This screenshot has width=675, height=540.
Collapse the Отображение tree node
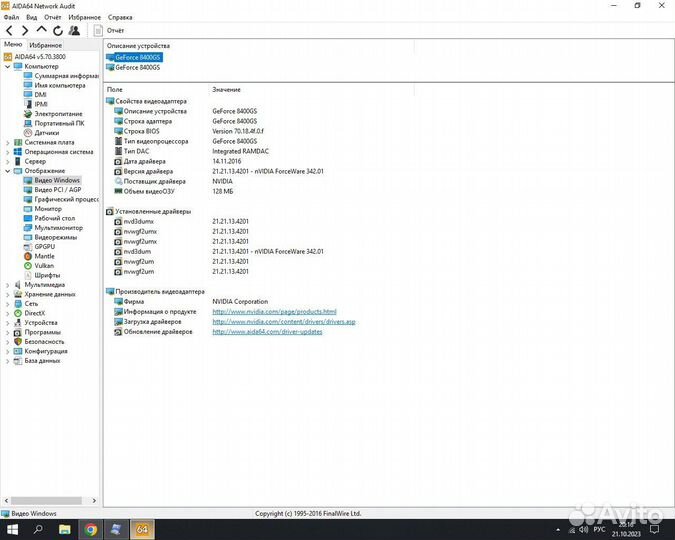[x=8, y=171]
